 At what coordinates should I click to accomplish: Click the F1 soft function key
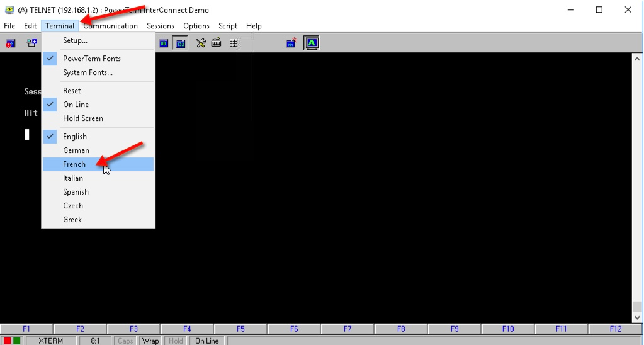click(26, 329)
